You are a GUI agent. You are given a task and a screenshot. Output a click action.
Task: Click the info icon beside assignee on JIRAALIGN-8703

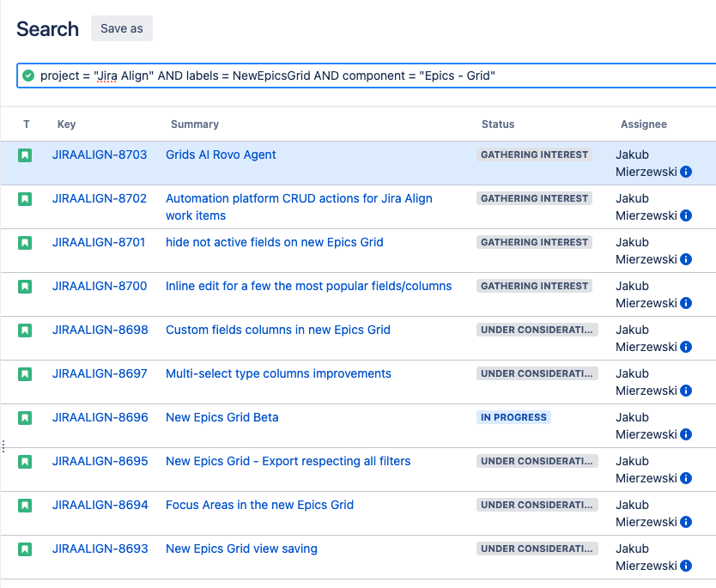(x=686, y=172)
